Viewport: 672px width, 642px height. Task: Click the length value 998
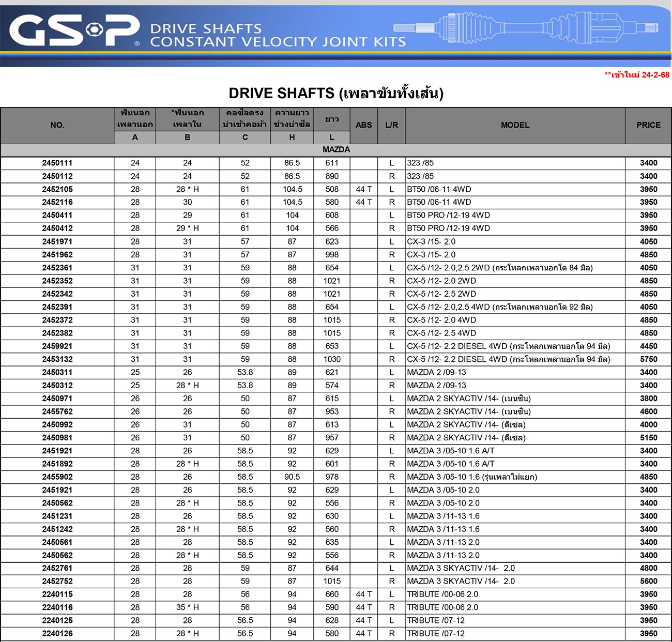pyautogui.click(x=332, y=255)
